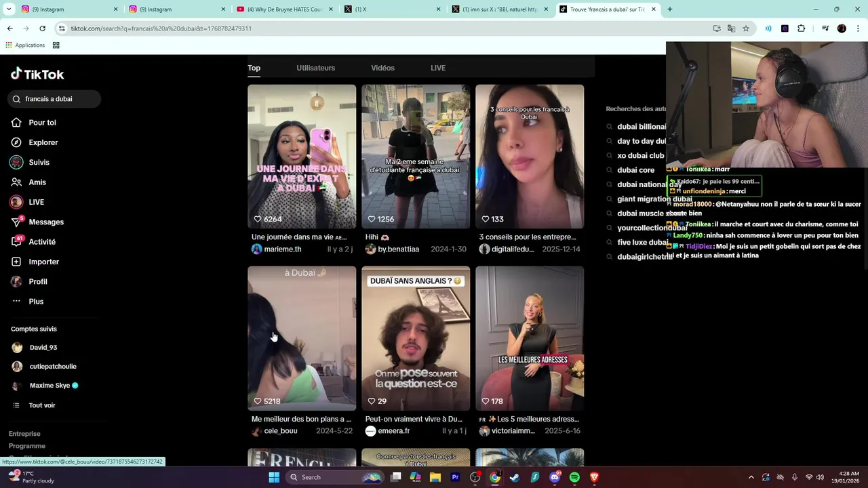Open the Applications bookmarks shortcut

point(25,45)
